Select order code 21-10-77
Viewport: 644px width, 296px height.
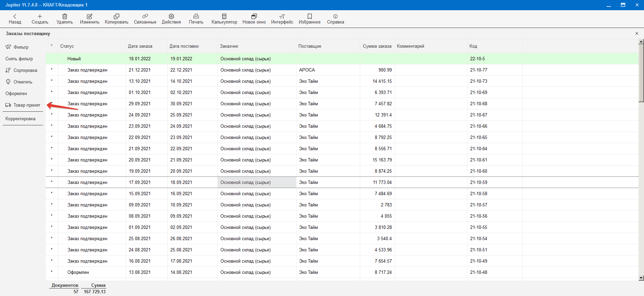[479, 70]
